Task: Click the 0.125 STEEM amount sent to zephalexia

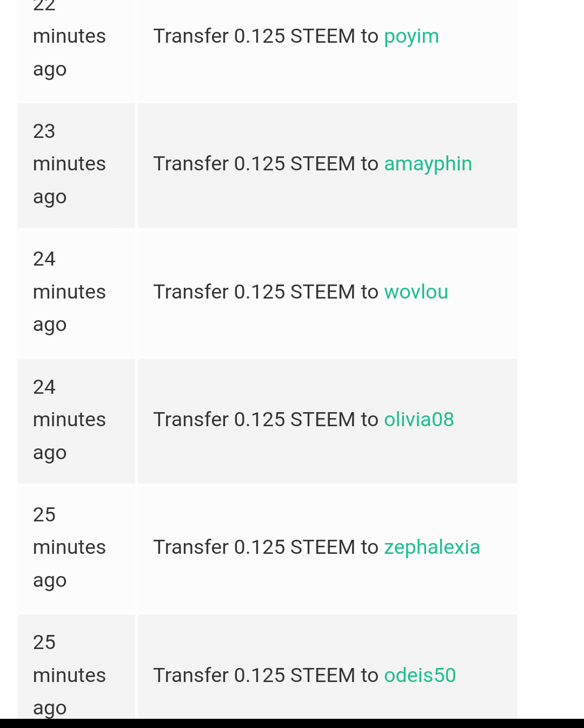Action: pyautogui.click(x=294, y=547)
